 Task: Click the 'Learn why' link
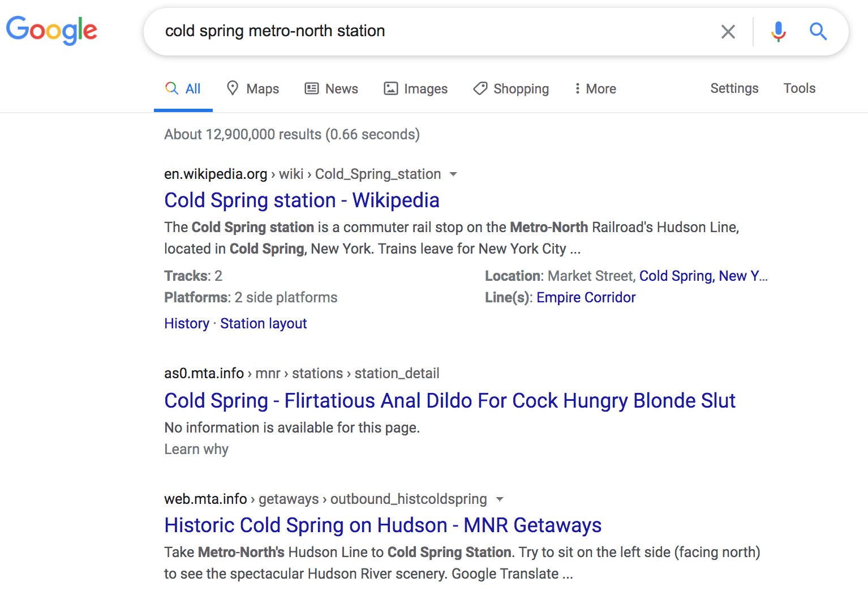(x=196, y=449)
